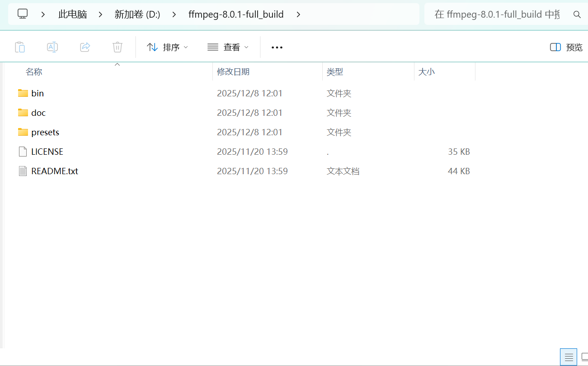Screen dimensions: 588x366
Task: Open the three-dots more options menu
Action: pos(277,47)
